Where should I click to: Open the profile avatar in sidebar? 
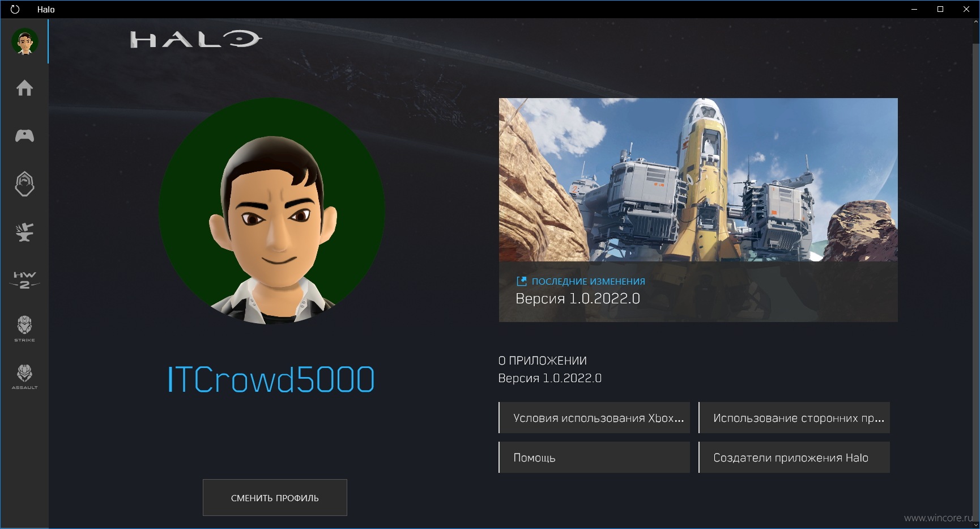click(x=25, y=42)
